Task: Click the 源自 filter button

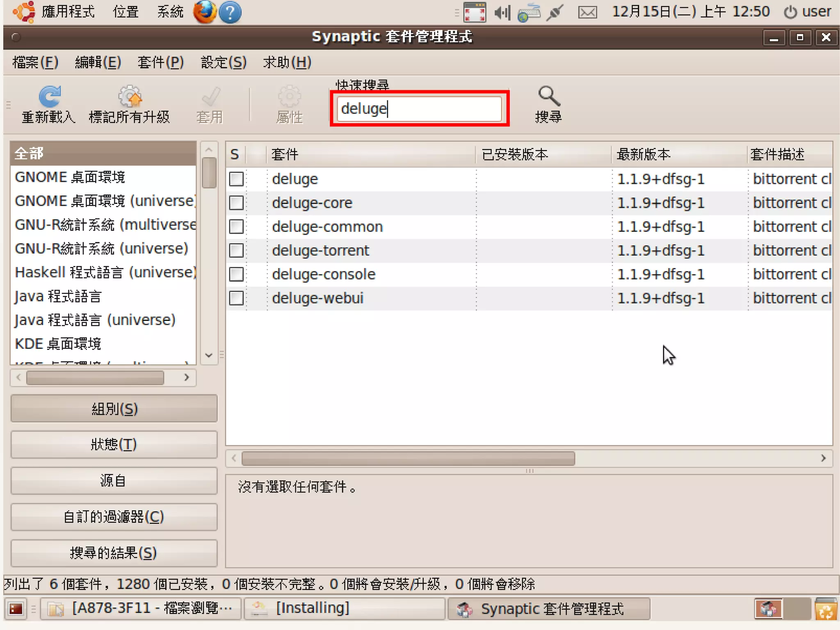Action: click(114, 481)
